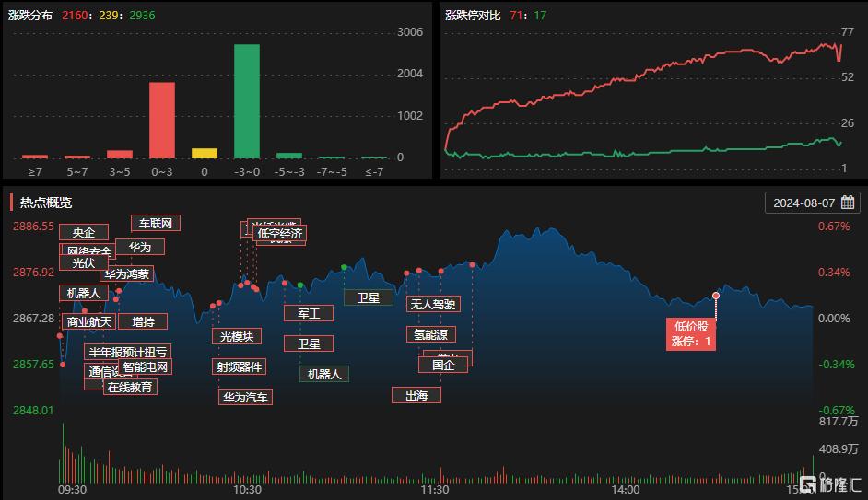Image resolution: width=868 pixels, height=500 pixels.
Task: Click the yellow 0 distribution bar
Action: pos(205,153)
